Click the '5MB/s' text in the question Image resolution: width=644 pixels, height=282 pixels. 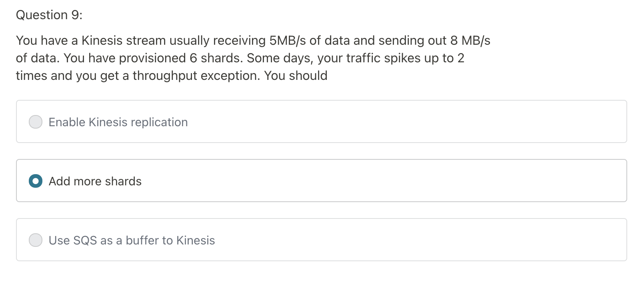(x=287, y=40)
